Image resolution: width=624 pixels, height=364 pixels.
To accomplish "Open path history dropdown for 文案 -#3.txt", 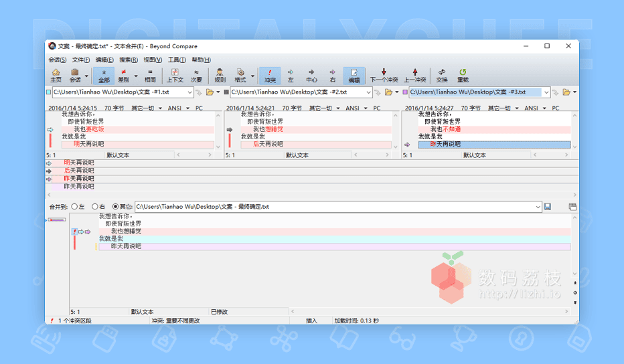I will [x=546, y=92].
